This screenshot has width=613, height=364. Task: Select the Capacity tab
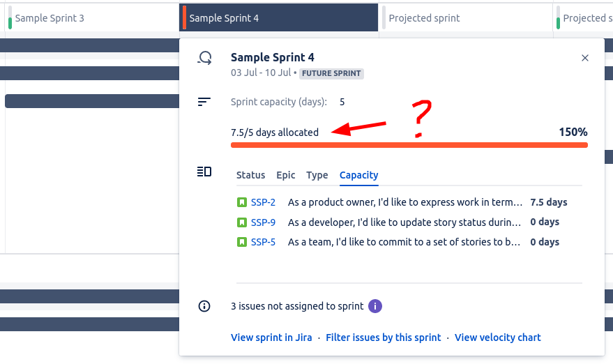[359, 175]
